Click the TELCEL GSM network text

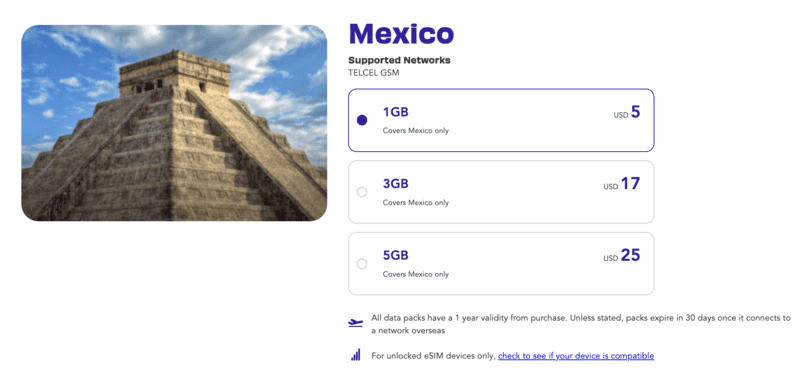(x=374, y=73)
